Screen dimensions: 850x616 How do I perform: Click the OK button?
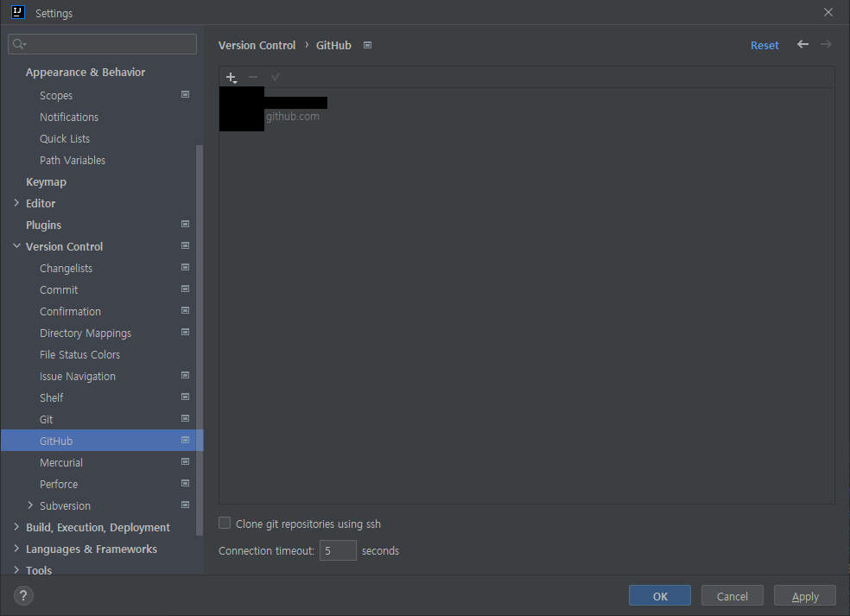660,596
